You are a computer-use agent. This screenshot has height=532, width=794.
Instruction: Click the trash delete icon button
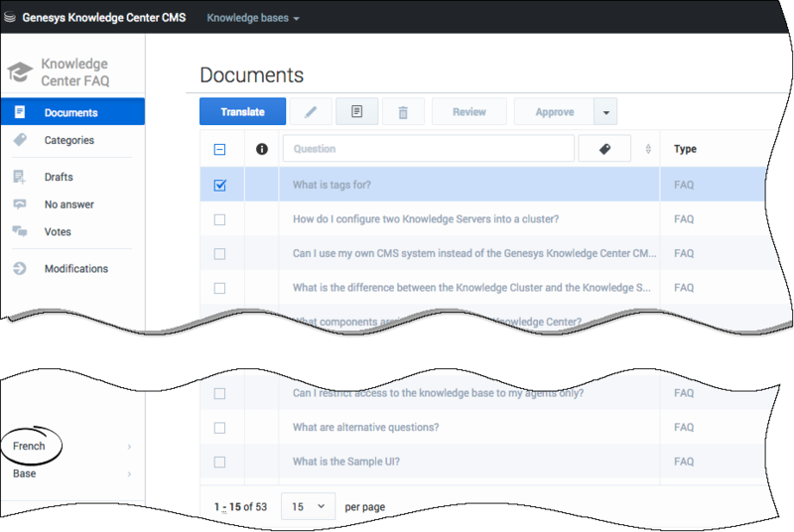point(403,111)
